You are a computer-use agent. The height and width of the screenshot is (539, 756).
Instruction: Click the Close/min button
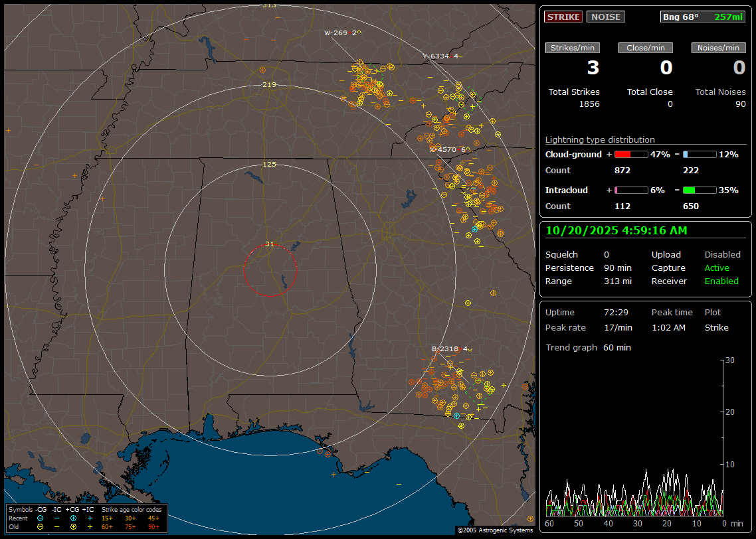[646, 48]
